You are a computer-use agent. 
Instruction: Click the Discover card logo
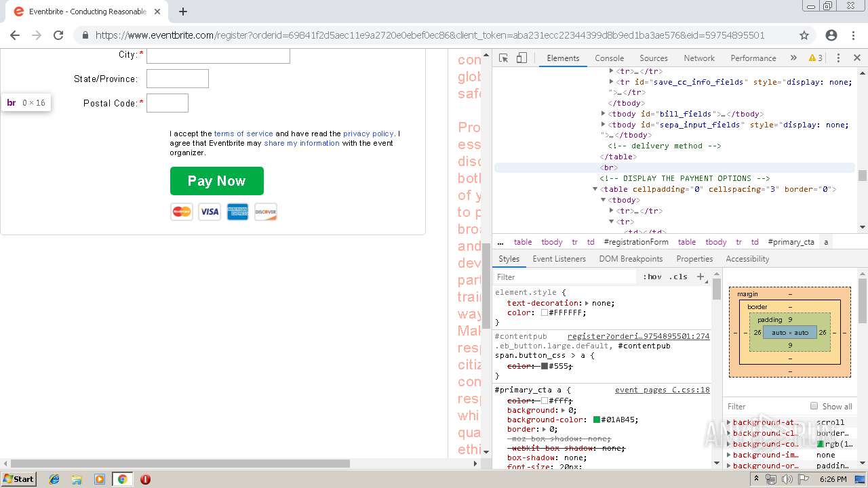point(266,212)
